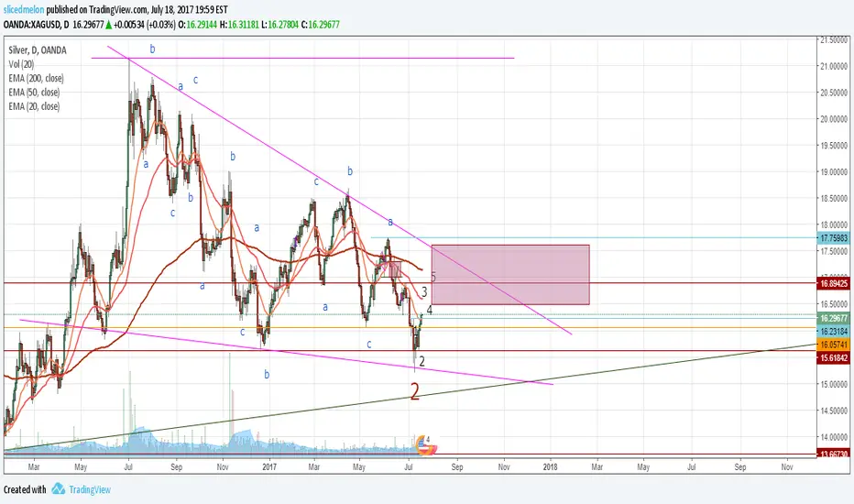Click the blue 16.23184 price tag
Screen dimensions: 854x504
833,332
